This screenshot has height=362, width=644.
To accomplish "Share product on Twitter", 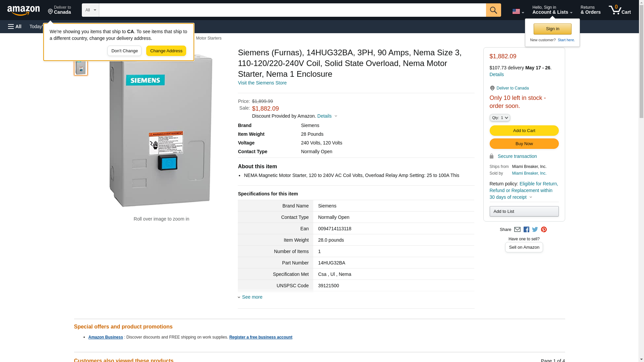I will tap(535, 230).
